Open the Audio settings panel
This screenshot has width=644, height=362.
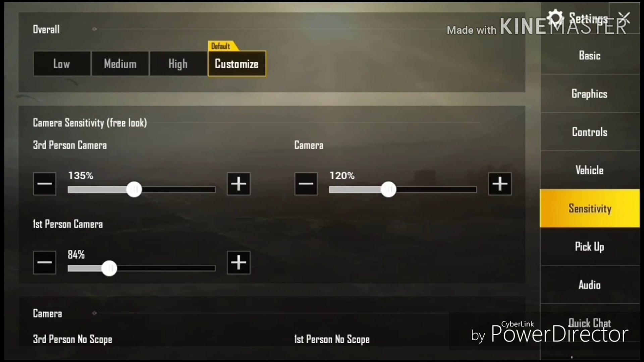click(590, 285)
